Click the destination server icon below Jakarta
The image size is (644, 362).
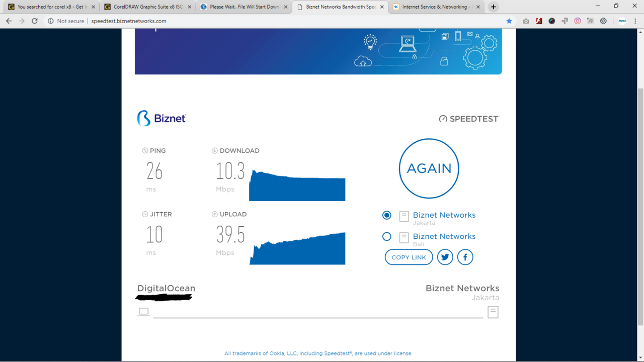coord(493,312)
